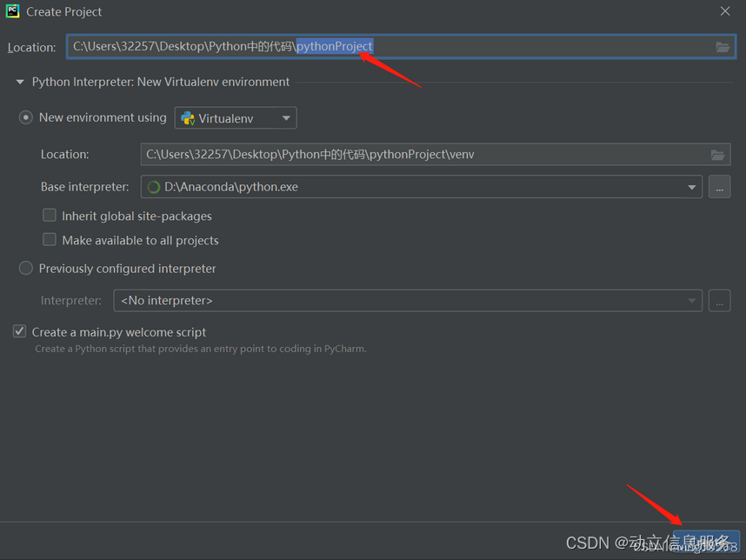This screenshot has width=746, height=560.
Task: Click the 'Base interpreter:' label
Action: (84, 187)
